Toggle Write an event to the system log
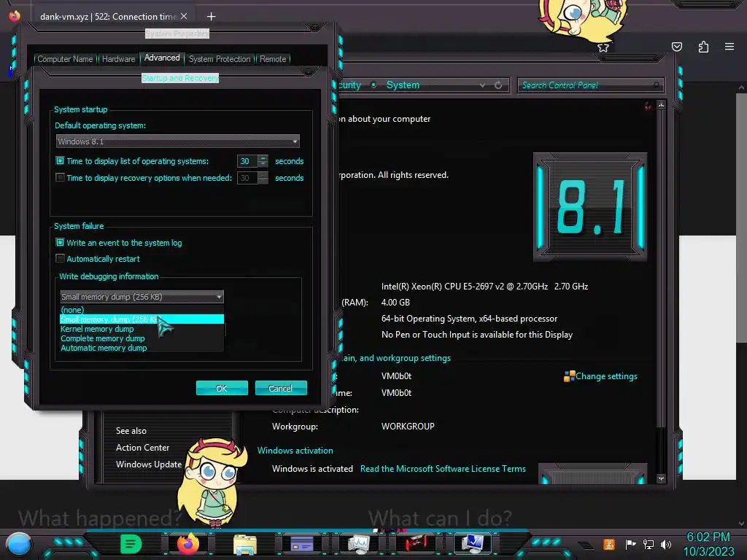The width and height of the screenshot is (747, 560). pos(60,242)
